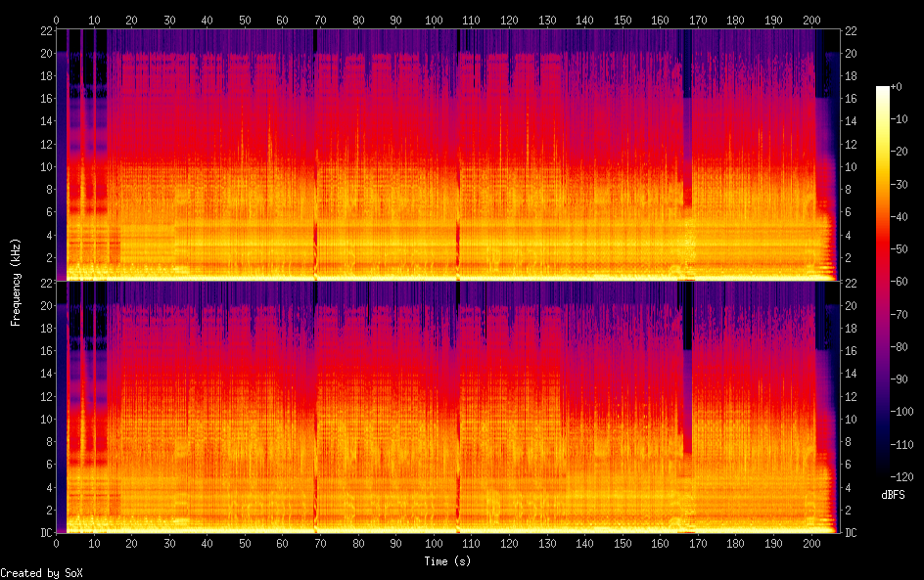Click "8" on lower channel's left frequency axis
Viewport: 924px width, 580px height.
click(x=50, y=442)
